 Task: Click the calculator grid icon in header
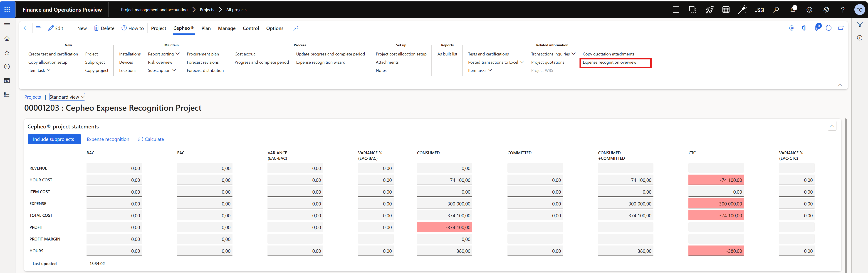click(726, 10)
